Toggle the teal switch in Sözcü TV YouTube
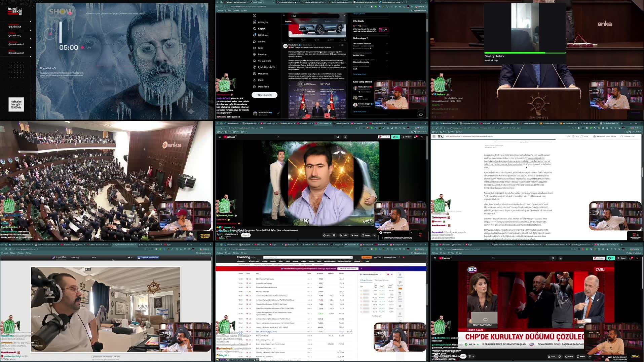Image resolution: width=644 pixels, height=362 pixels. point(611,258)
